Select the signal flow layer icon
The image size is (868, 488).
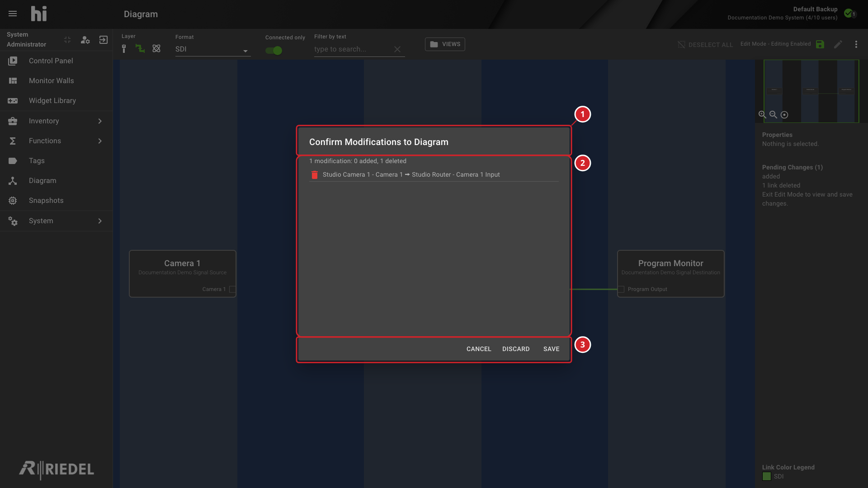click(x=140, y=49)
